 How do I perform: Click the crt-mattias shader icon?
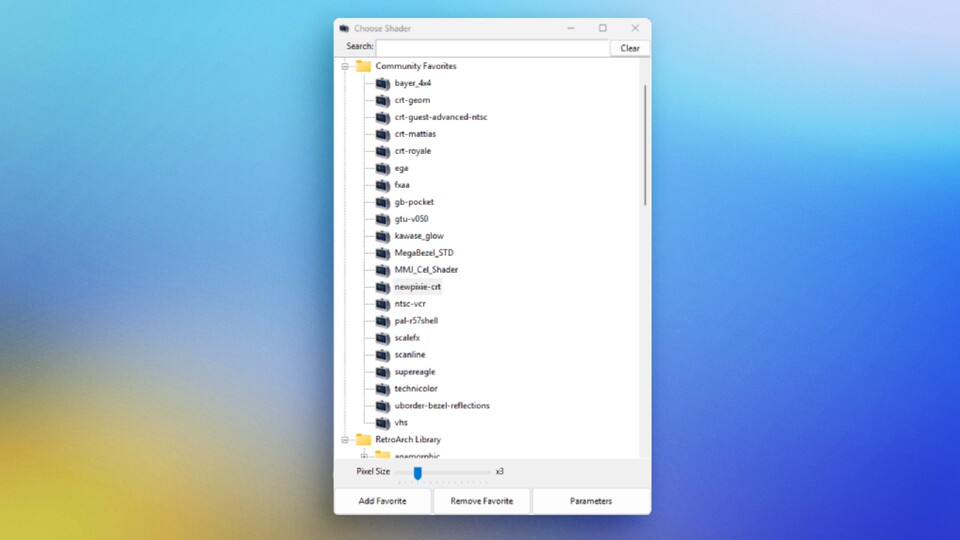383,134
